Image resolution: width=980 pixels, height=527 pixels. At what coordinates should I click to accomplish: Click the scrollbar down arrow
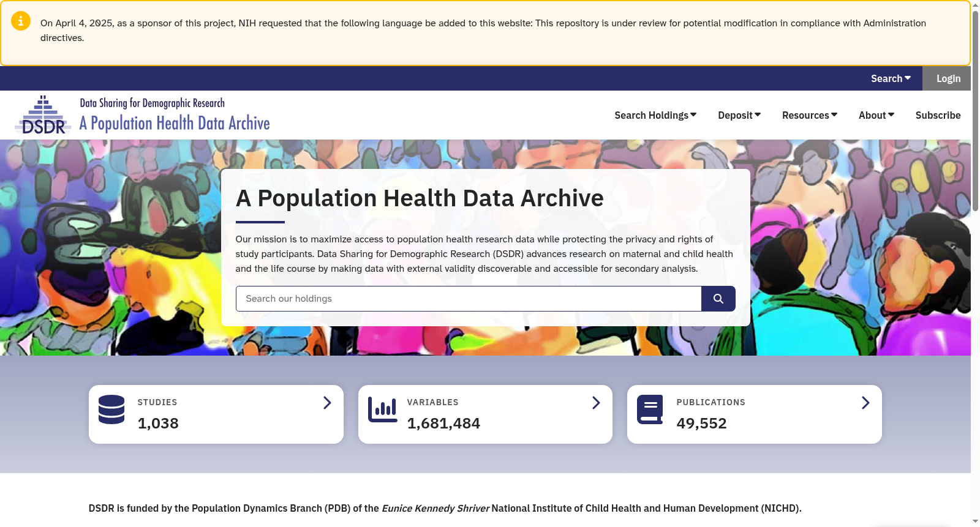[x=975, y=522]
